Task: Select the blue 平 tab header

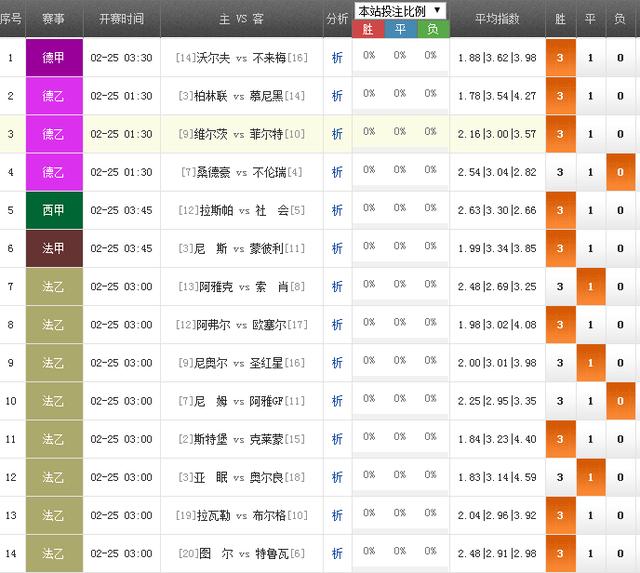Action: [x=400, y=29]
